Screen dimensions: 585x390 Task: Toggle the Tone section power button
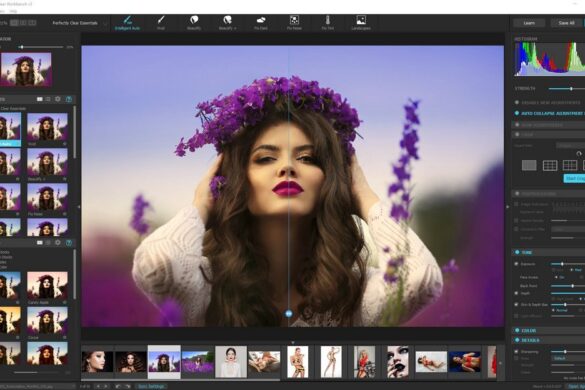517,252
